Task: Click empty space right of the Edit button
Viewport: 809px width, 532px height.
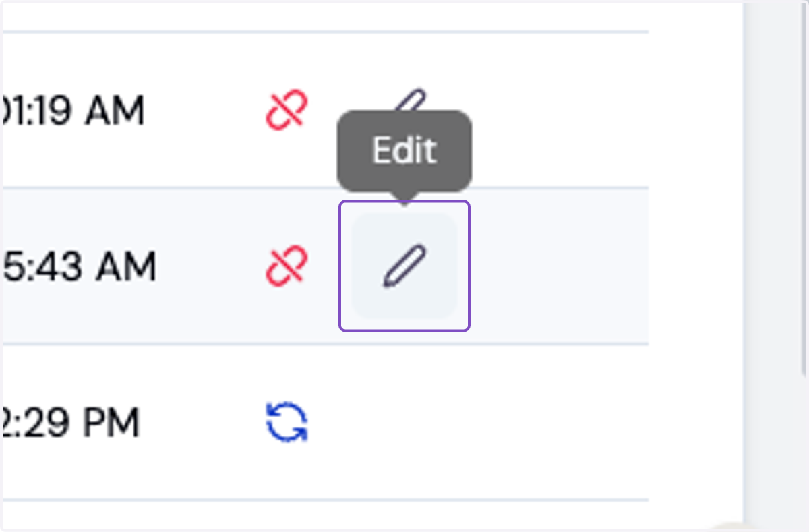Action: pyautogui.click(x=560, y=266)
